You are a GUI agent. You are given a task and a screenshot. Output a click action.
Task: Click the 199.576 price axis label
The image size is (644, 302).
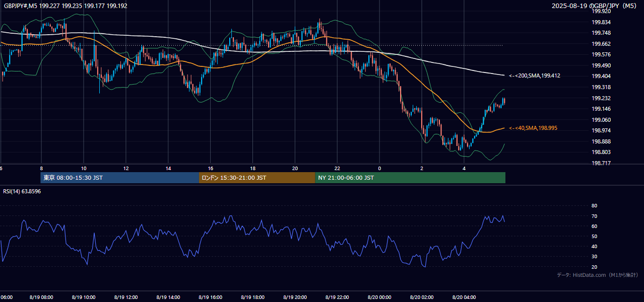click(x=602, y=55)
